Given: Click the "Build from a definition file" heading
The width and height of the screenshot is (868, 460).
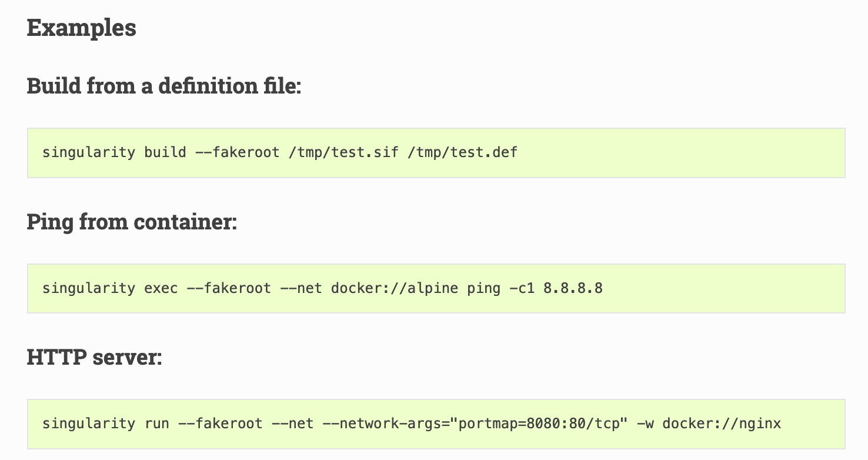Looking at the screenshot, I should pyautogui.click(x=164, y=86).
